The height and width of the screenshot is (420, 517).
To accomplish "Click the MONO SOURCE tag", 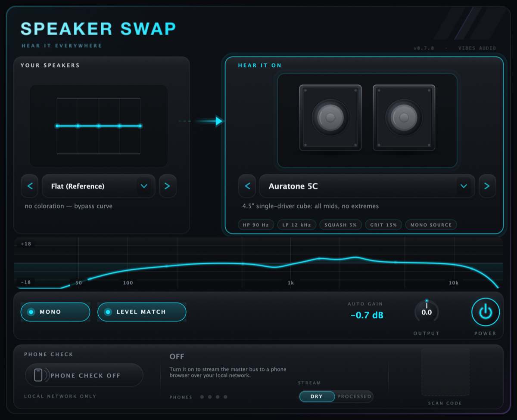I will (x=431, y=225).
